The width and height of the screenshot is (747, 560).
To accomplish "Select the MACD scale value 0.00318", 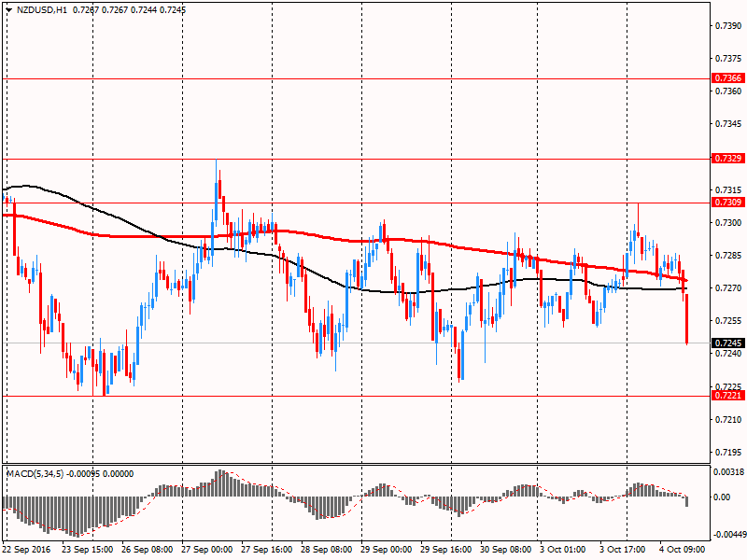I will click(728, 473).
